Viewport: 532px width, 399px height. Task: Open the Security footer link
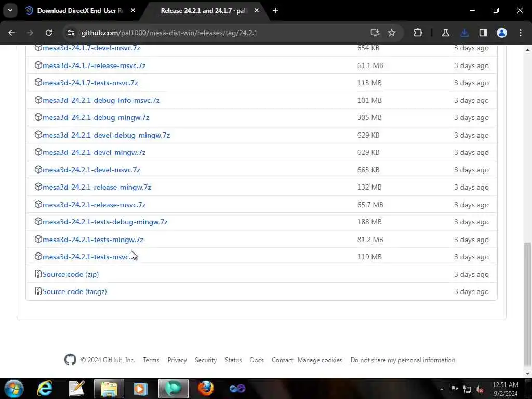pyautogui.click(x=206, y=360)
